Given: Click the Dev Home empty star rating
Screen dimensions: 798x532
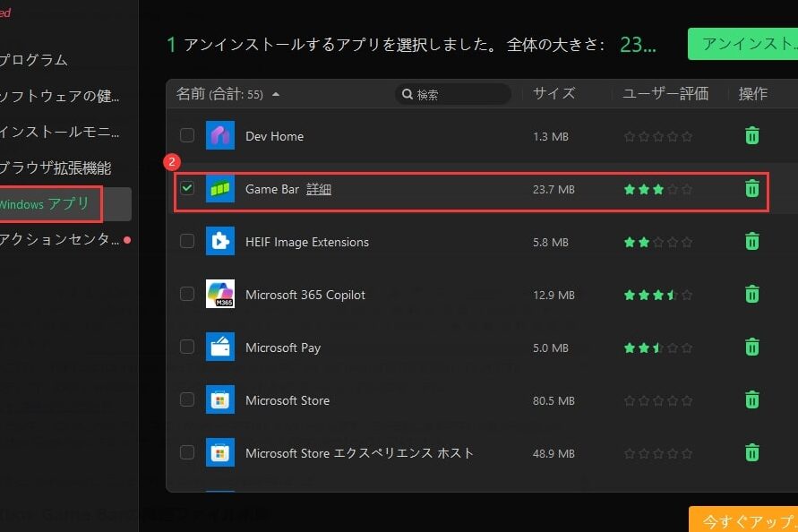Looking at the screenshot, I should tap(658, 136).
